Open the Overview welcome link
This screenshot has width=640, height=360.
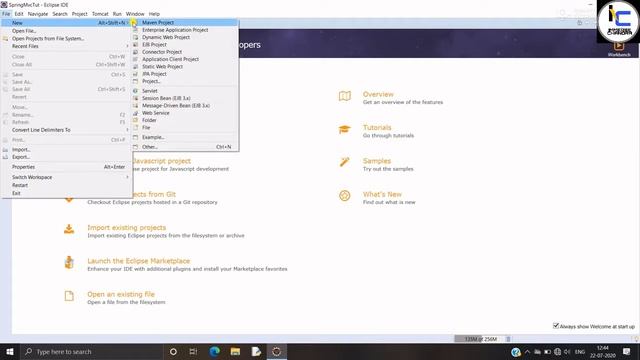[x=378, y=94]
